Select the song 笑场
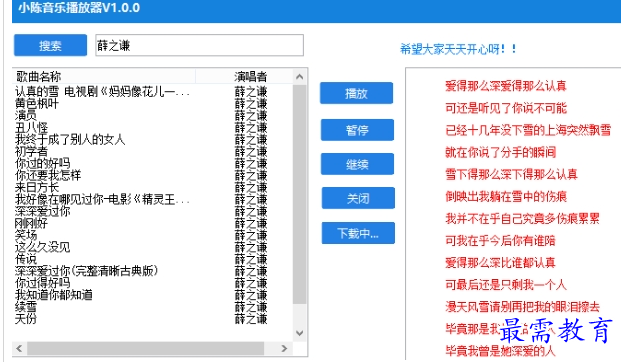621x362 pixels. (x=26, y=235)
